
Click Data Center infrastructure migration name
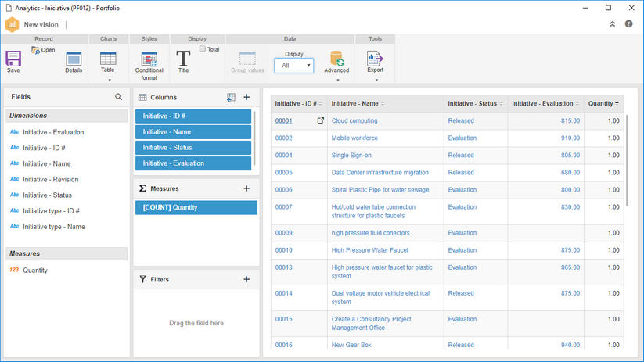(380, 172)
